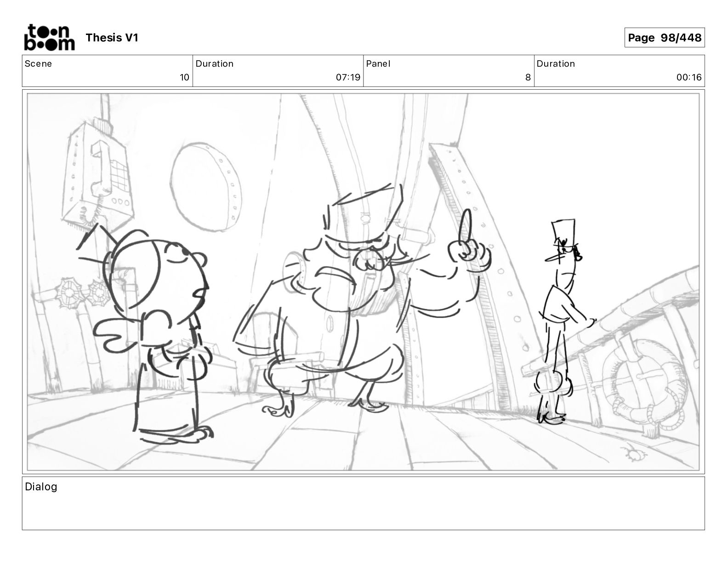Click the scene duration value '07:19'
The width and height of the screenshot is (728, 563).
tap(348, 77)
